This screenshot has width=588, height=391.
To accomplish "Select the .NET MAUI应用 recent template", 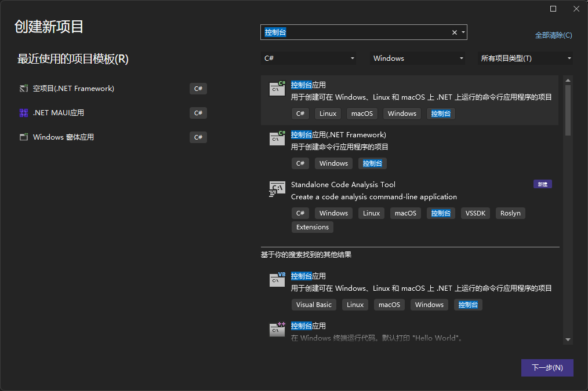I will tap(113, 113).
